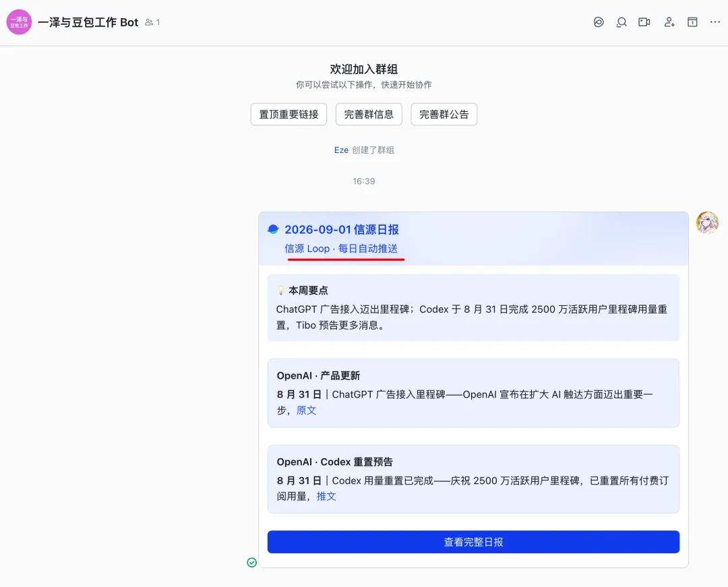
Task: Open the more options ellipsis menu
Action: [715, 22]
